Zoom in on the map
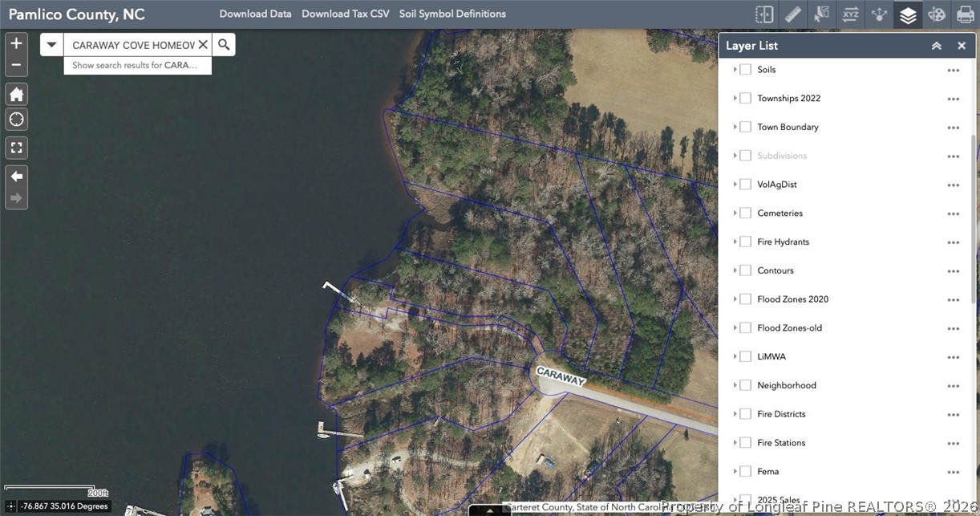980x516 pixels. (16, 43)
